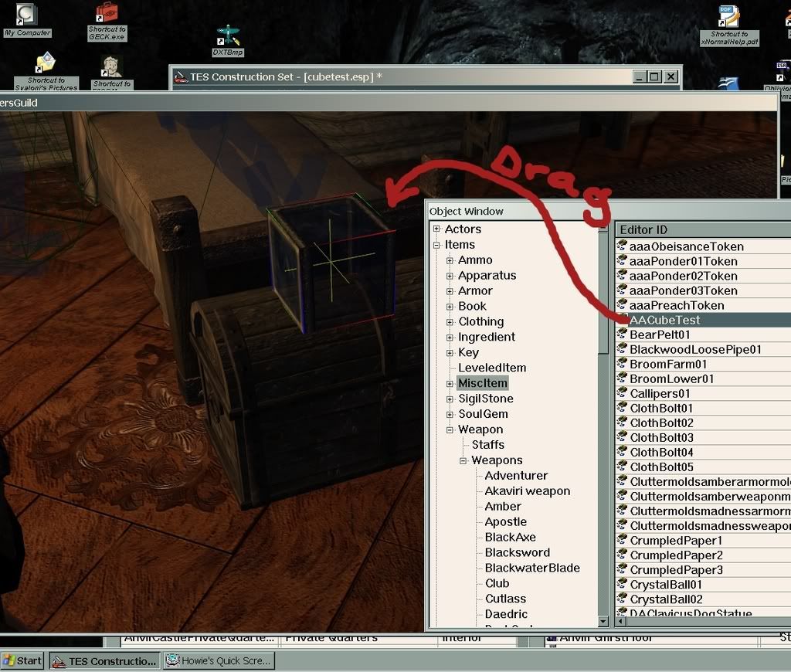Sort the list by Editor ID header
Screen dimensions: 791x672
703,229
